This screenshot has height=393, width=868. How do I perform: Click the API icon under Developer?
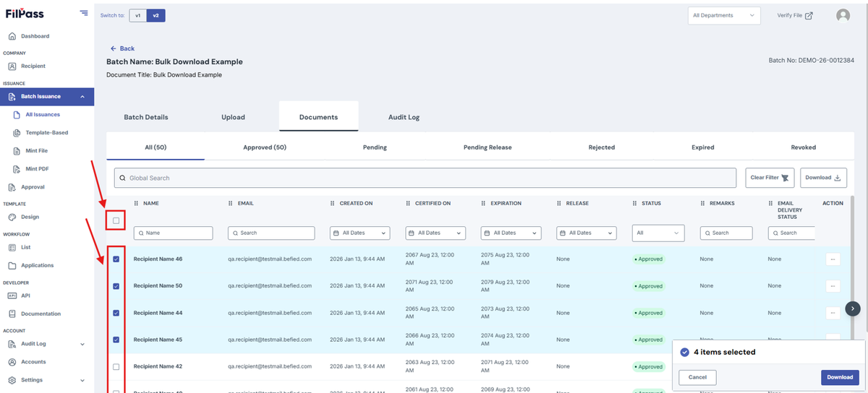click(x=12, y=295)
